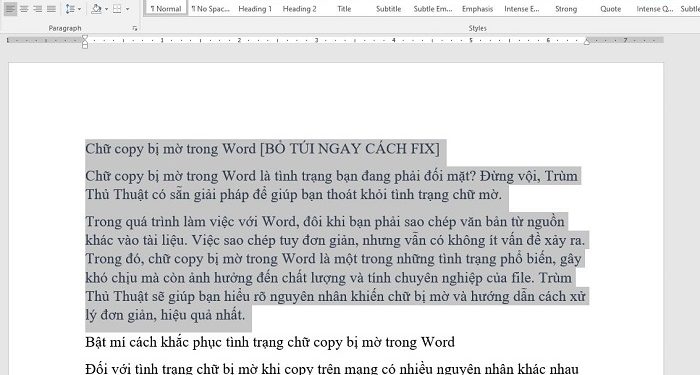The height and width of the screenshot is (375, 700).
Task: Click the Styles group label
Action: (x=477, y=28)
